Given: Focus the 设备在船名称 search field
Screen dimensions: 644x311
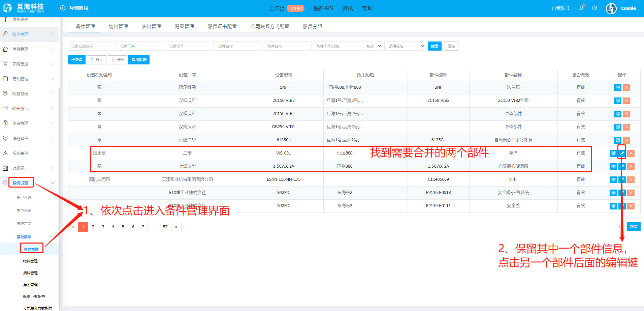Looking at the screenshot, I should click(92, 46).
